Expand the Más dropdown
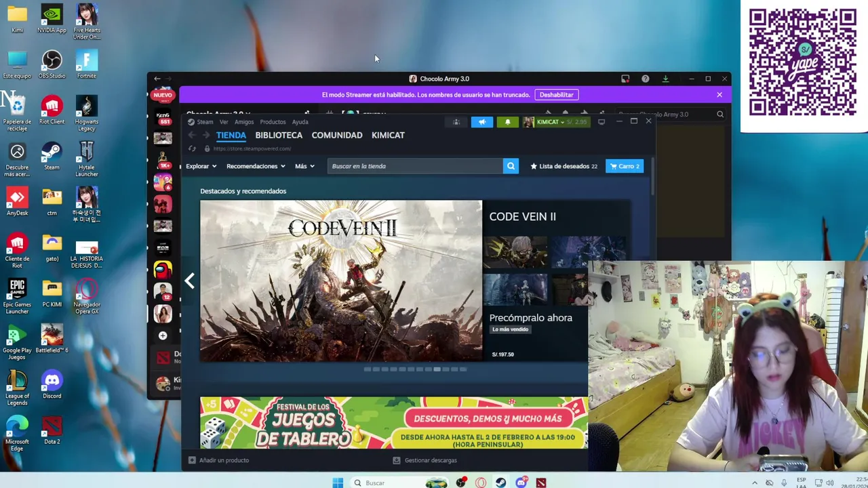Screen dimensions: 868x488 304,166
